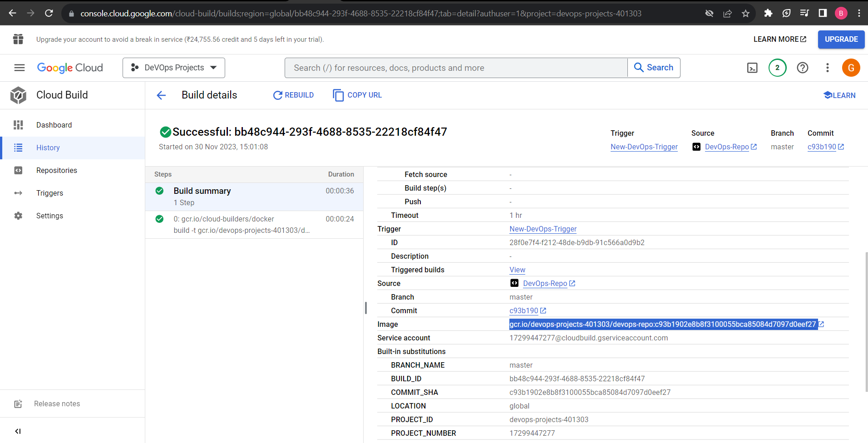Open notifications badge showing 2
The image size is (868, 443).
click(777, 68)
